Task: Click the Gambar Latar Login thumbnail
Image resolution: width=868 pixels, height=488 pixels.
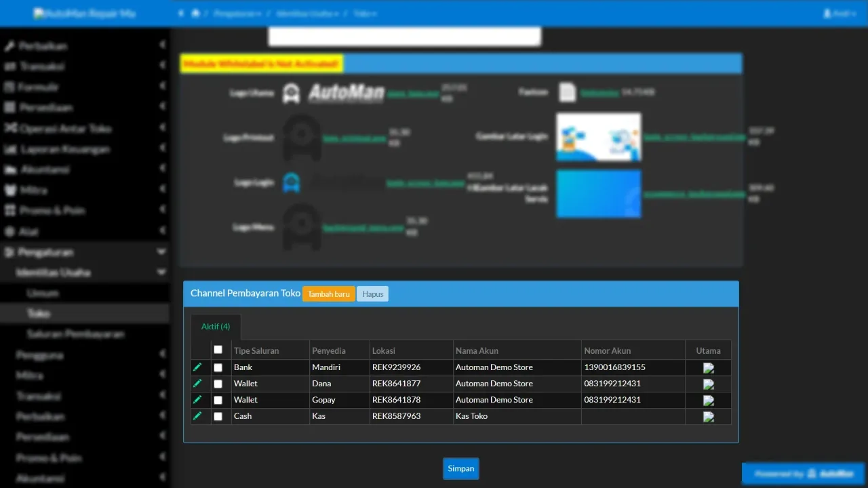Action: [x=599, y=137]
